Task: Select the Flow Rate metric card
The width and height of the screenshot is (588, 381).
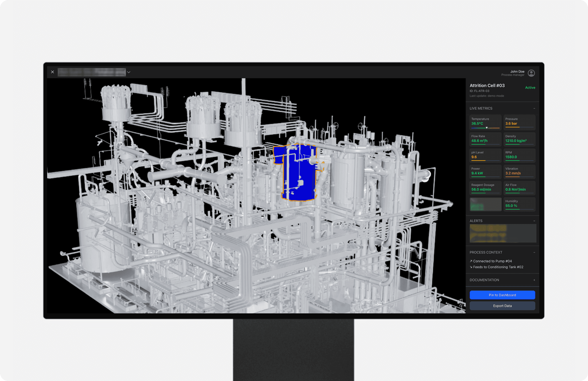Action: pos(485,139)
